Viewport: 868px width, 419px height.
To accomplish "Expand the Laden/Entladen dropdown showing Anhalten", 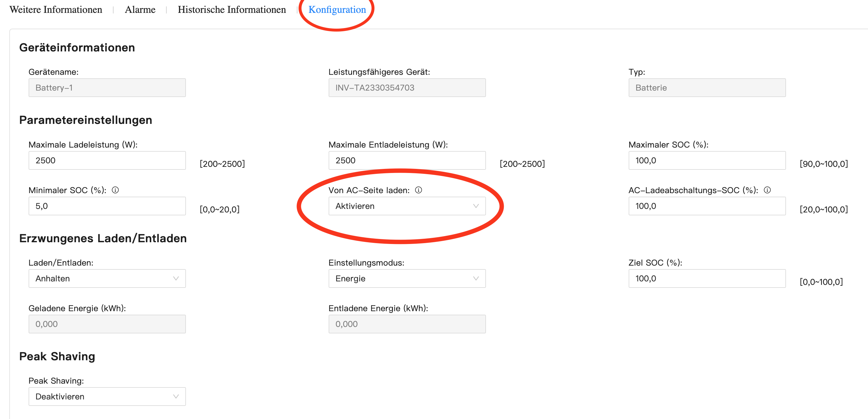I will point(107,278).
